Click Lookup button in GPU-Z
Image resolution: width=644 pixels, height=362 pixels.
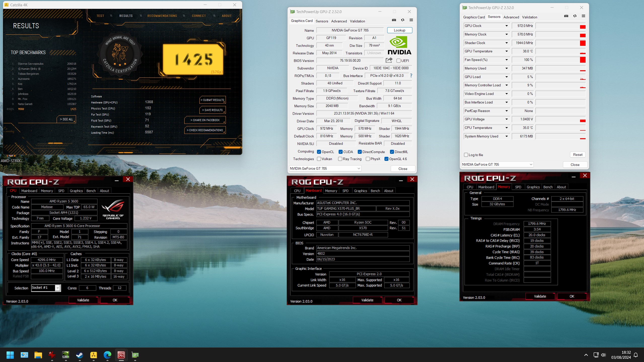400,30
